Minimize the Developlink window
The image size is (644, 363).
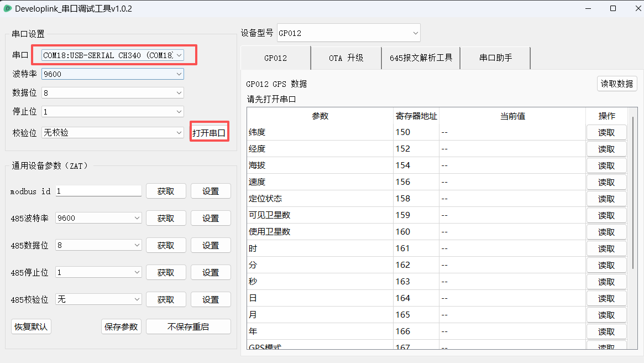[x=588, y=8]
